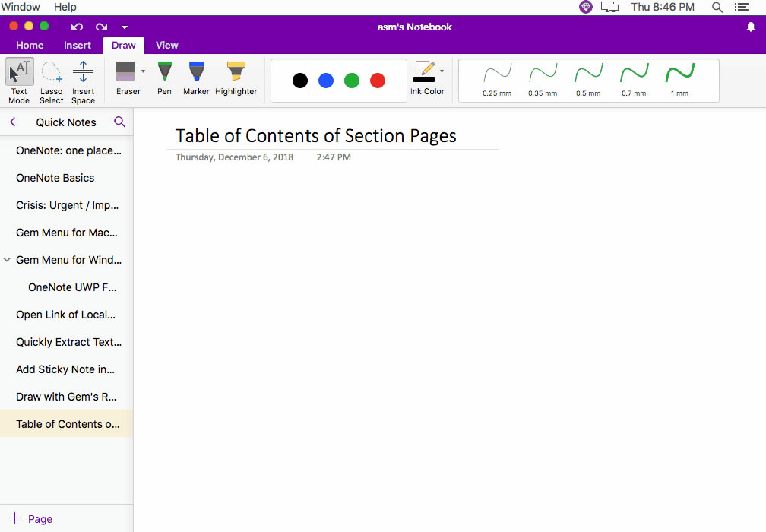Select the Marker tool
The image size is (766, 532).
[196, 76]
